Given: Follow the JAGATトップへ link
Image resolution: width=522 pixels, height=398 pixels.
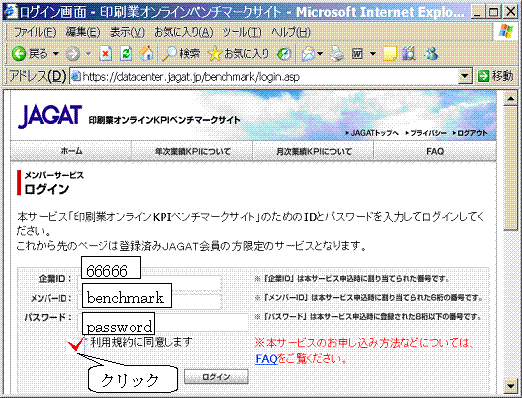Looking at the screenshot, I should coord(372,133).
